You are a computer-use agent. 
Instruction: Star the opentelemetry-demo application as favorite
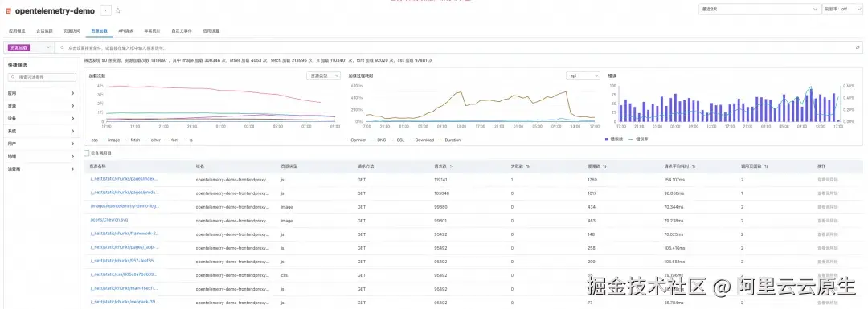(117, 10)
